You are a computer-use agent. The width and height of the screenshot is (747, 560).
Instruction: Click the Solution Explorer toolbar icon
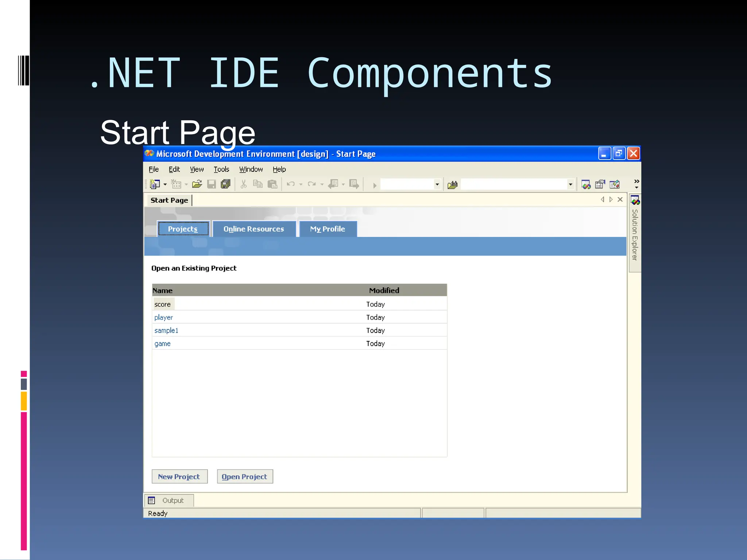coord(586,185)
